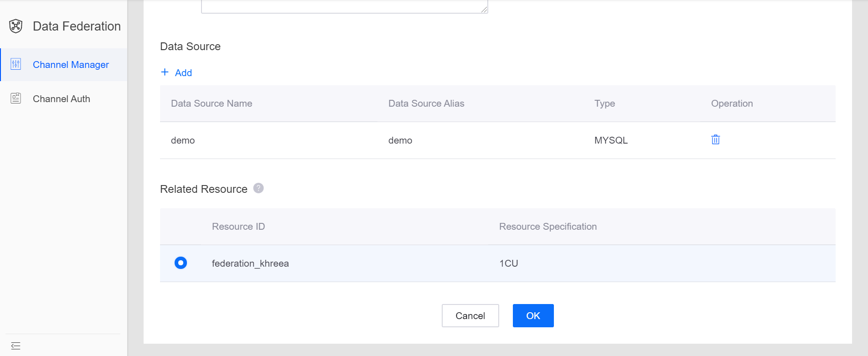Screen dimensions: 868x356
Task: Collapse the sidebar with the bottom menu icon
Action: [x=16, y=346]
